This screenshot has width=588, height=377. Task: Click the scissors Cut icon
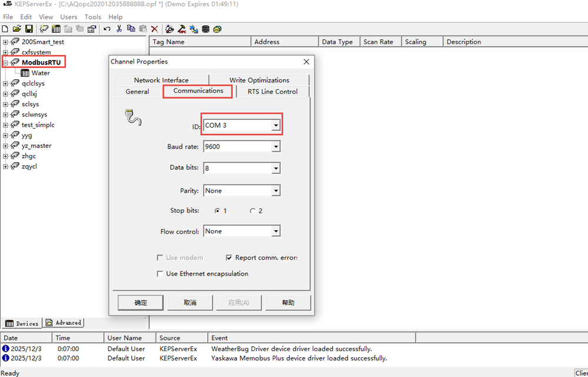tap(119, 29)
